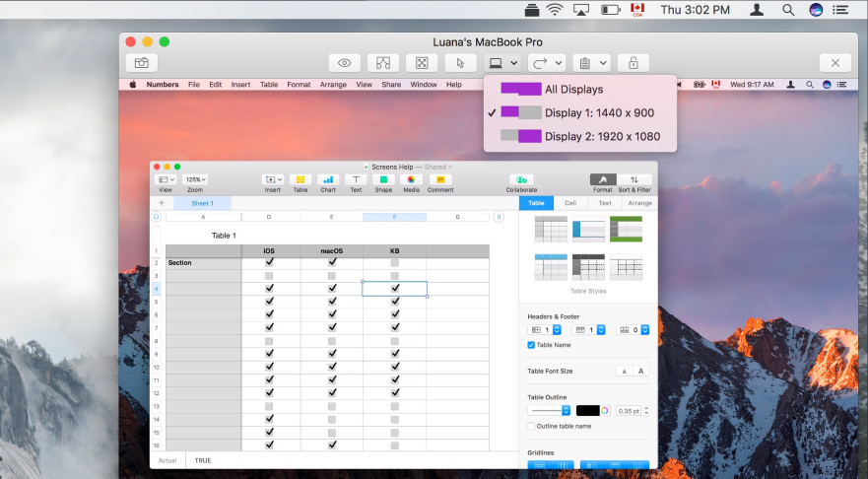The image size is (868, 479).
Task: Select the Table inspector tab
Action: (536, 203)
